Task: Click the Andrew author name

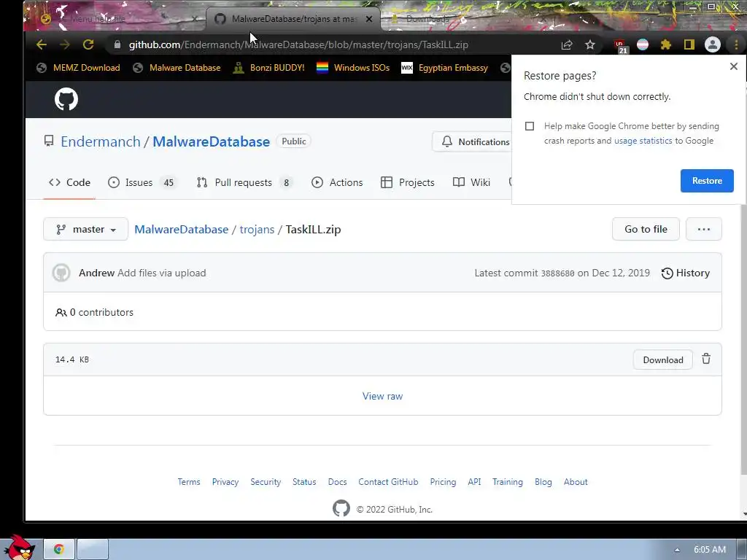Action: [x=97, y=273]
